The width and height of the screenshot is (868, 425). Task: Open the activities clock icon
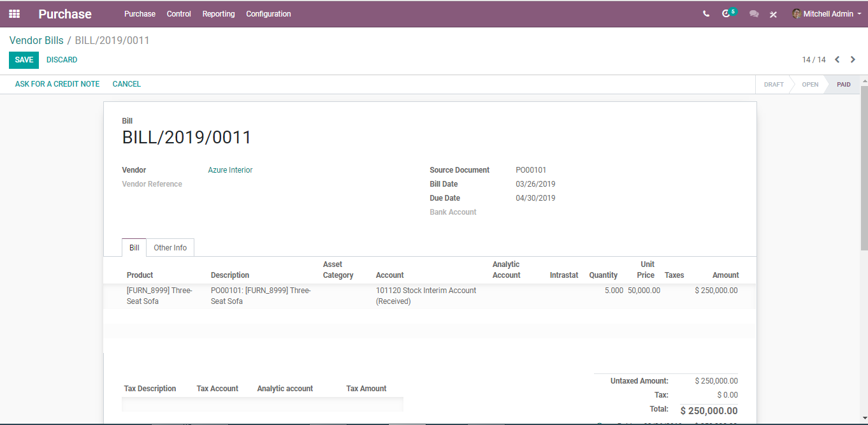click(726, 13)
